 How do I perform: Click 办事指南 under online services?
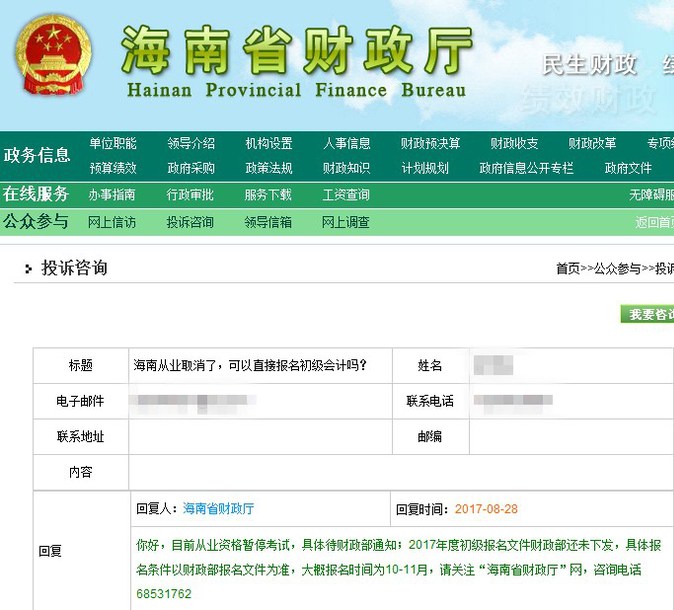pyautogui.click(x=112, y=195)
